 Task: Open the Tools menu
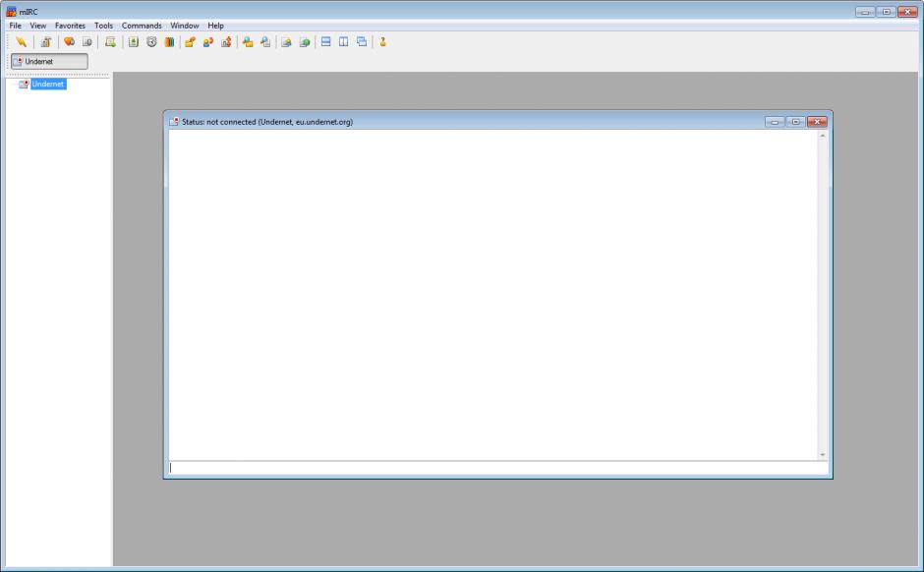tap(104, 26)
